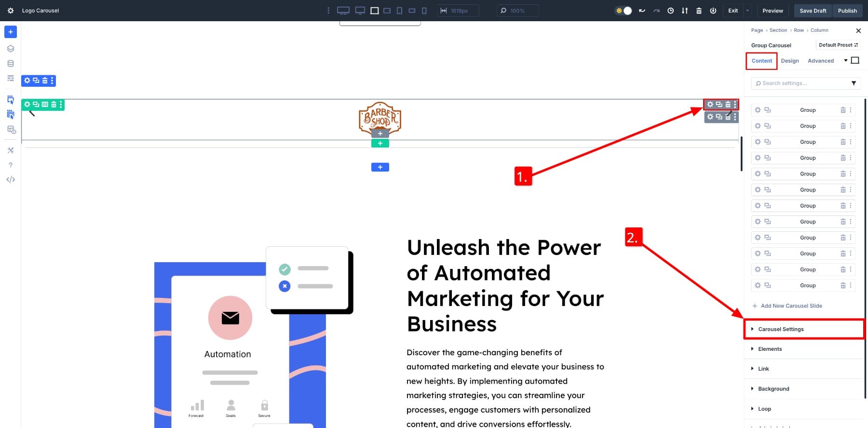Toggle the light/dark mode switch

tap(624, 11)
